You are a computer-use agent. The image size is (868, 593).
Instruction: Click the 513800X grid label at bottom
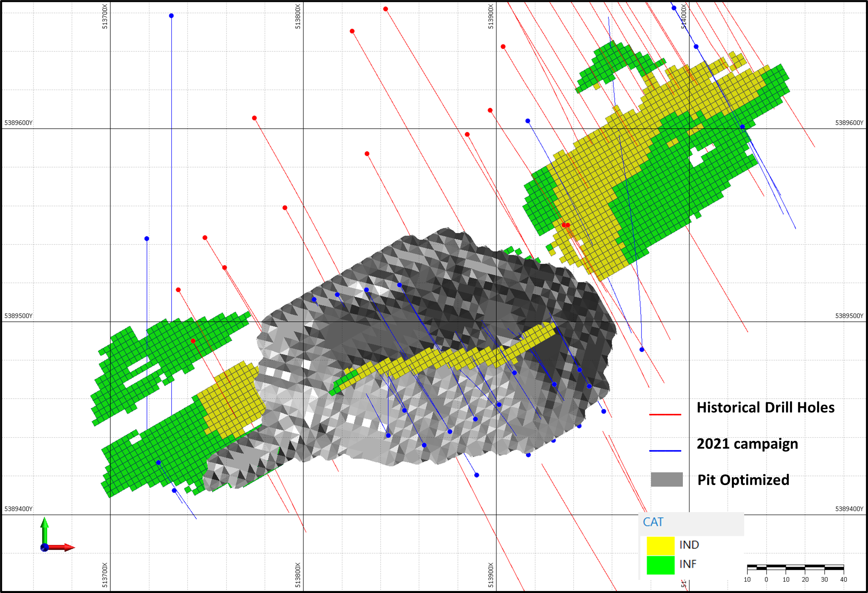click(x=298, y=575)
